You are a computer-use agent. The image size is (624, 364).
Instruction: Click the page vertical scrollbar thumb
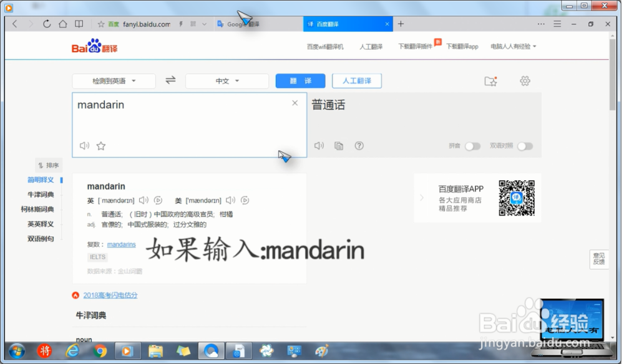click(613, 74)
